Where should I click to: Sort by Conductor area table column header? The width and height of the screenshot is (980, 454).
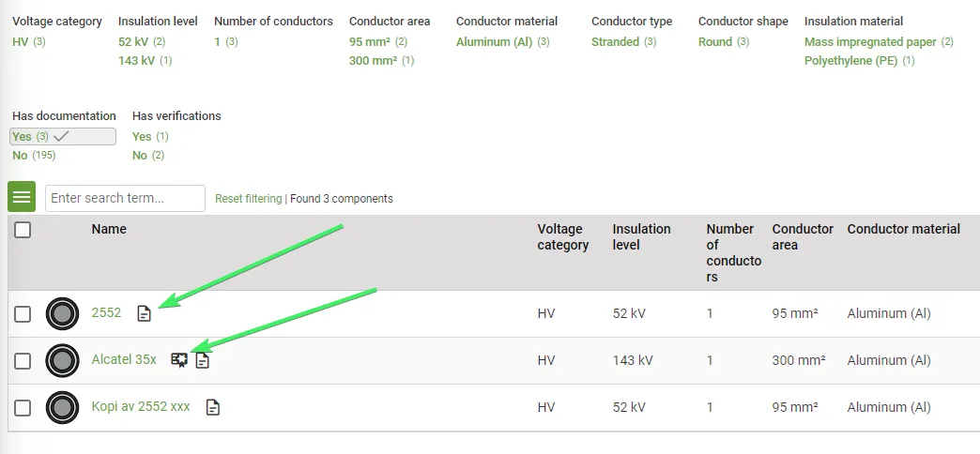pyautogui.click(x=803, y=237)
